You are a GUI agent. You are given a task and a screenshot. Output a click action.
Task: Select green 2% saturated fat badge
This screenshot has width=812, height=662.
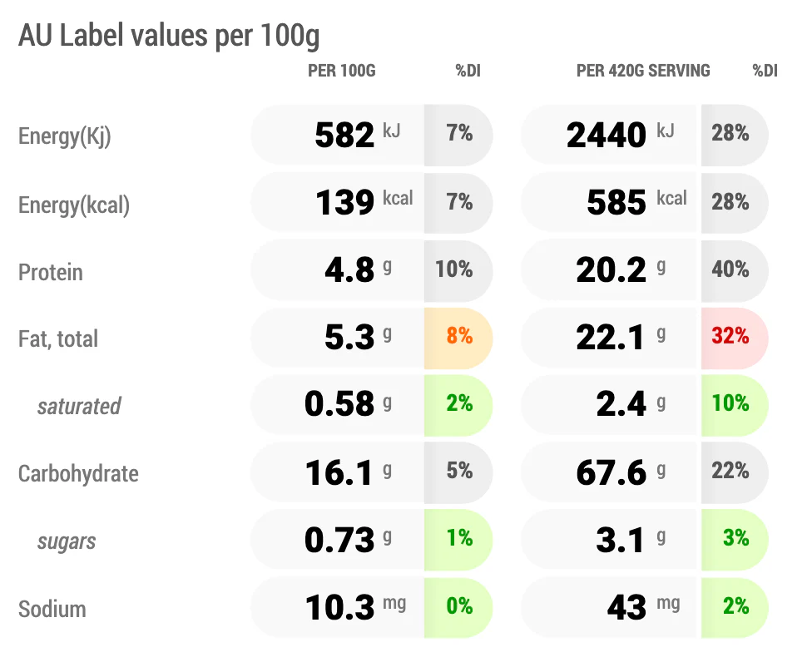click(458, 405)
